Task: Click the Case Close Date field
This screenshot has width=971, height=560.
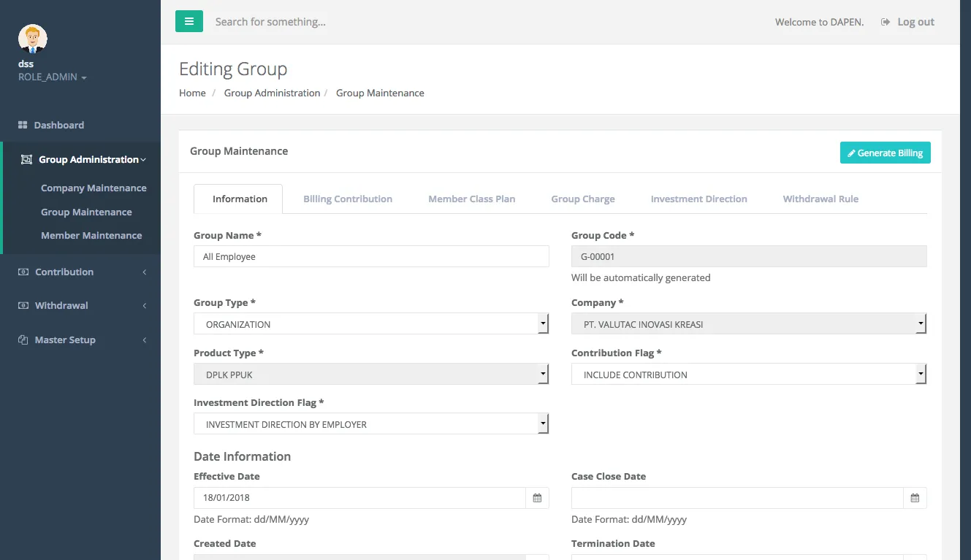Action: (737, 498)
